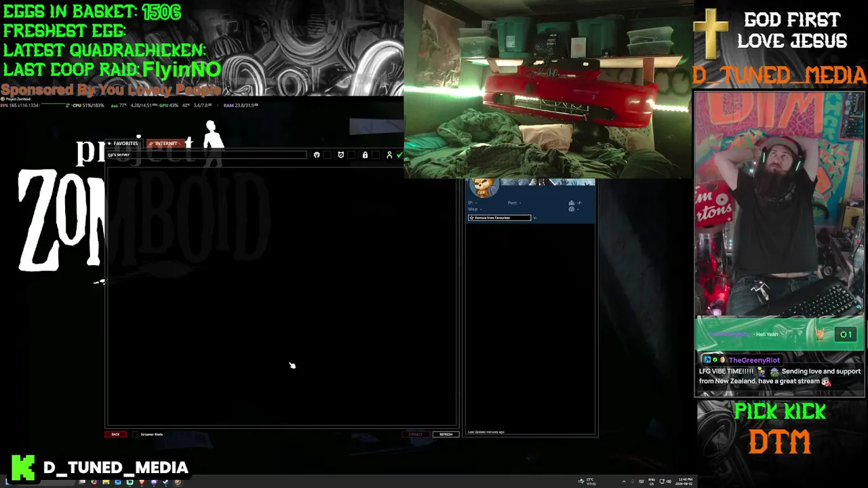Click the red Back button

click(x=115, y=434)
